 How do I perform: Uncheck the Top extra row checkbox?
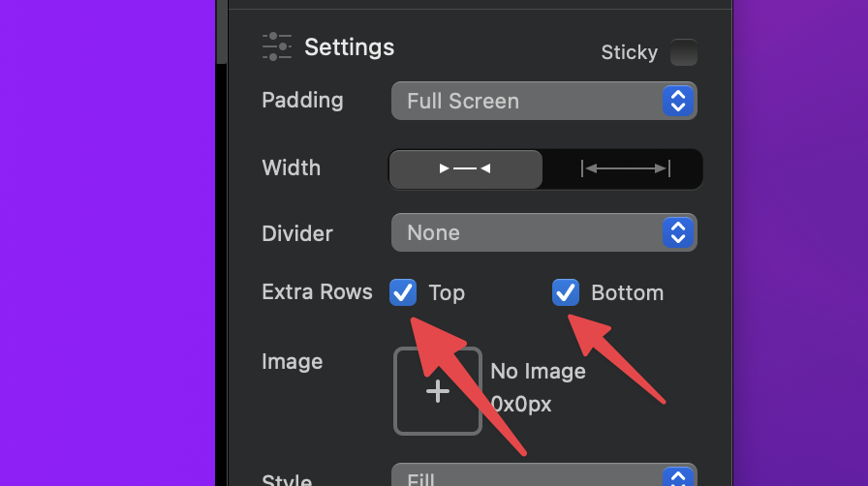403,292
